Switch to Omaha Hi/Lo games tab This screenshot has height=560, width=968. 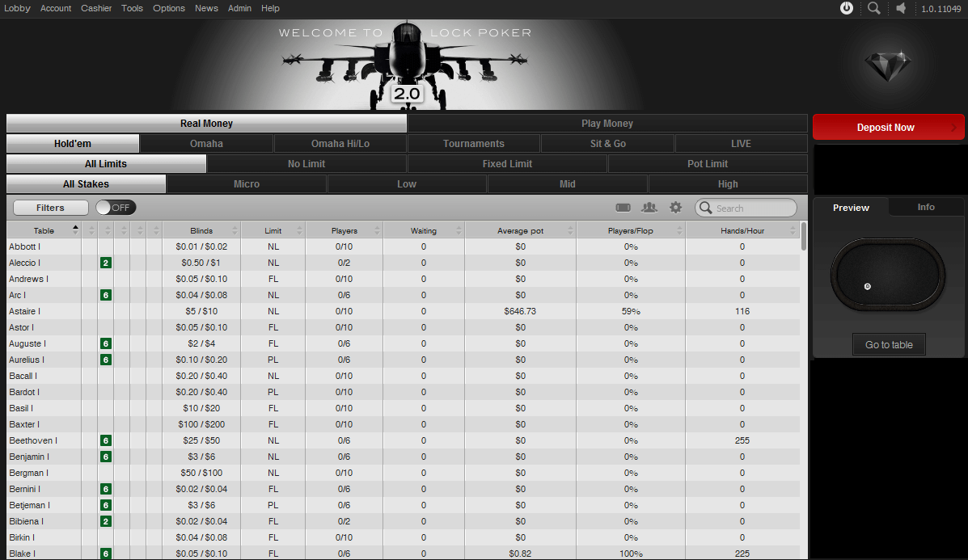[340, 144]
